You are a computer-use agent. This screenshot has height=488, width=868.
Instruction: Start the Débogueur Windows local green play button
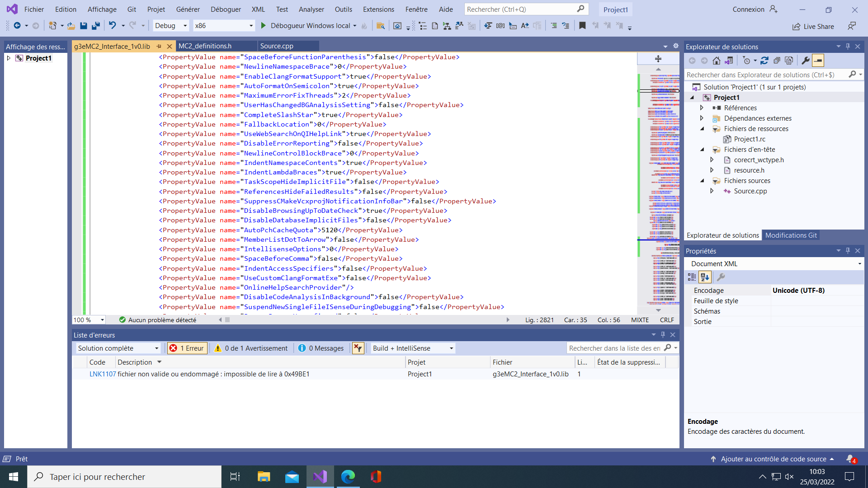coord(263,26)
